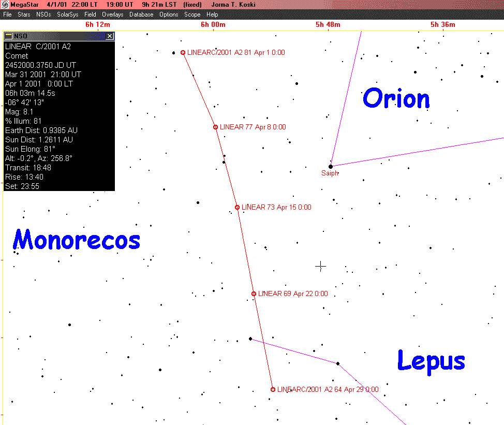The height and width of the screenshot is (425, 504).
Task: Open the Stars menu
Action: click(24, 14)
